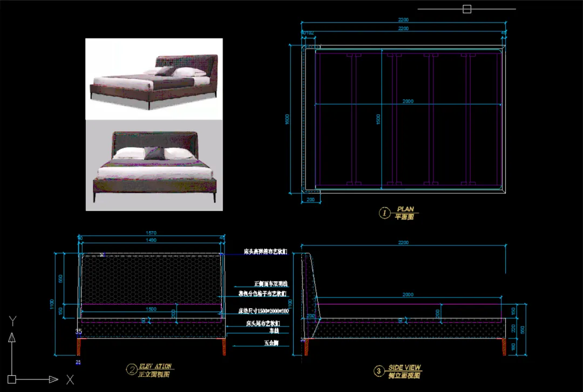
Task: Select the "1570" dimension text
Action: pyautogui.click(x=151, y=233)
